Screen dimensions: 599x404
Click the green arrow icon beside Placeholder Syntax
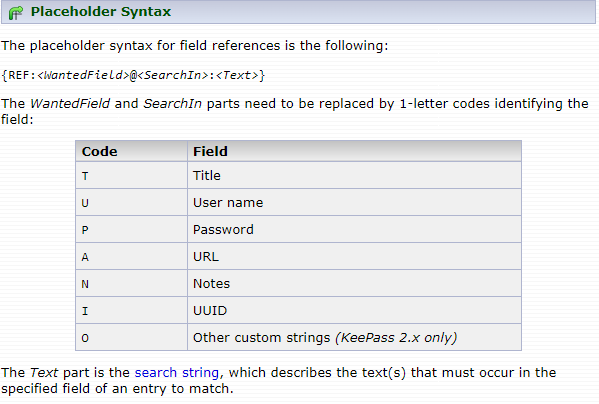[x=15, y=13]
